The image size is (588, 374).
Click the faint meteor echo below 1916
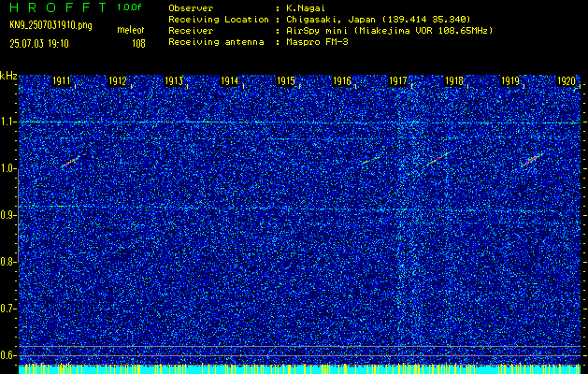(371, 160)
